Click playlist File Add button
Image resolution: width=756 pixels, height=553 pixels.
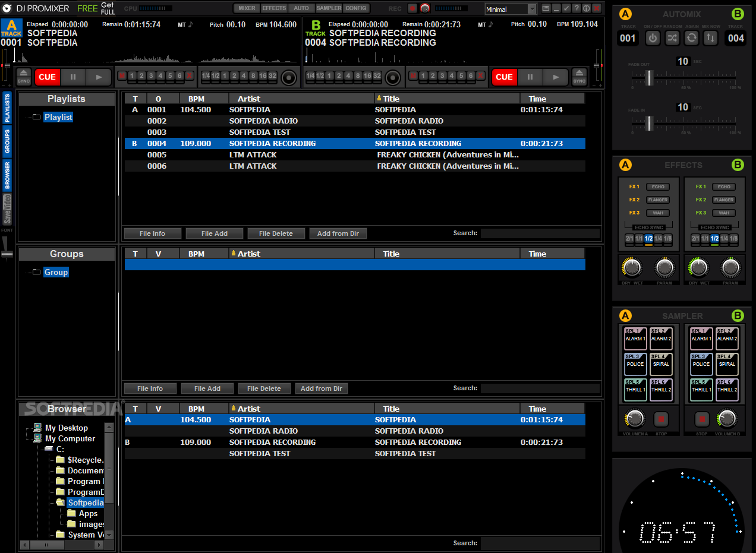click(214, 233)
